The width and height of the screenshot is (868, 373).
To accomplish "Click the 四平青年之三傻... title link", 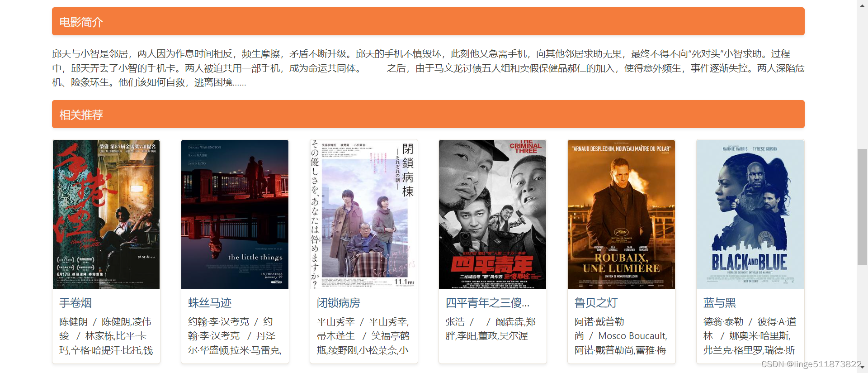I will point(487,303).
